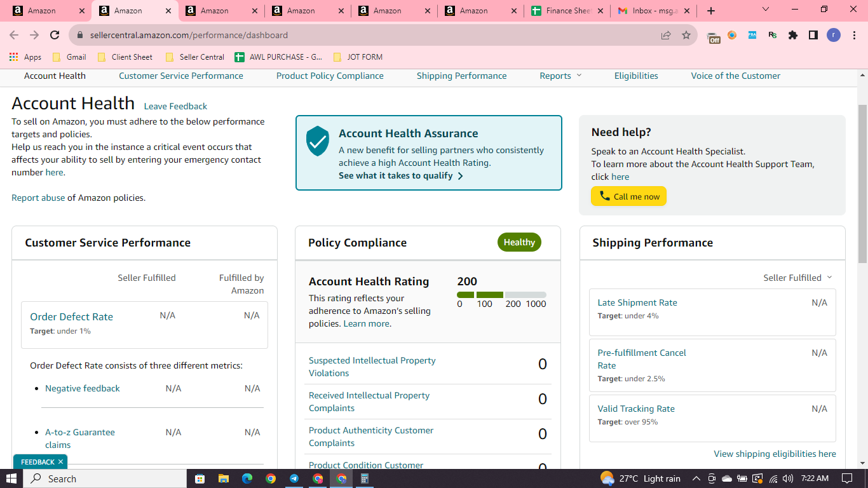Open the Apps bookmark shortcut
Image resolution: width=868 pixels, height=488 pixels.
point(25,57)
